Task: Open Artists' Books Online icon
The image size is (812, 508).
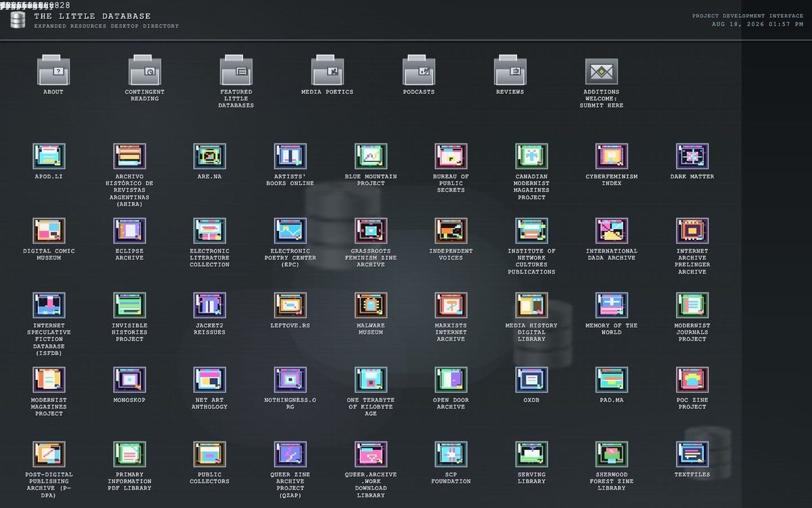Action: pyautogui.click(x=290, y=156)
